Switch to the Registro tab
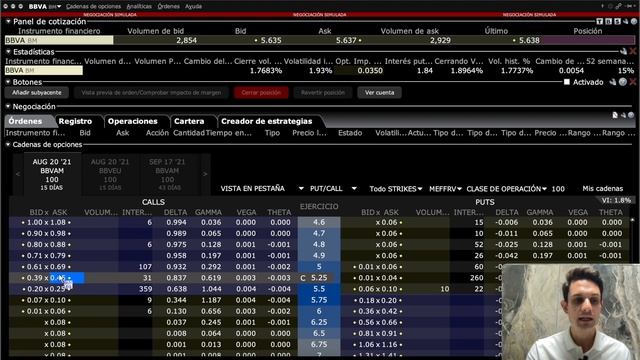Viewport: 640px width, 360px height. 75,121
